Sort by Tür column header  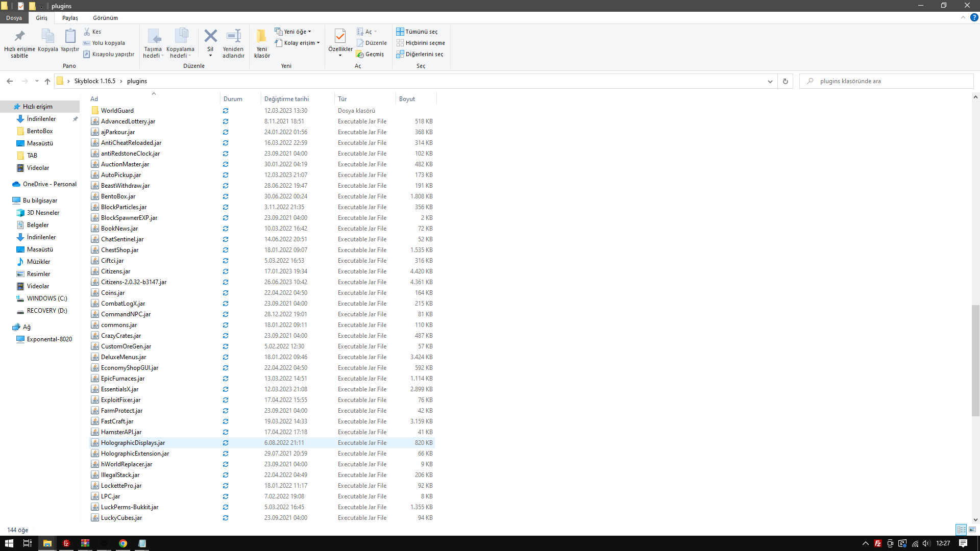pyautogui.click(x=364, y=99)
